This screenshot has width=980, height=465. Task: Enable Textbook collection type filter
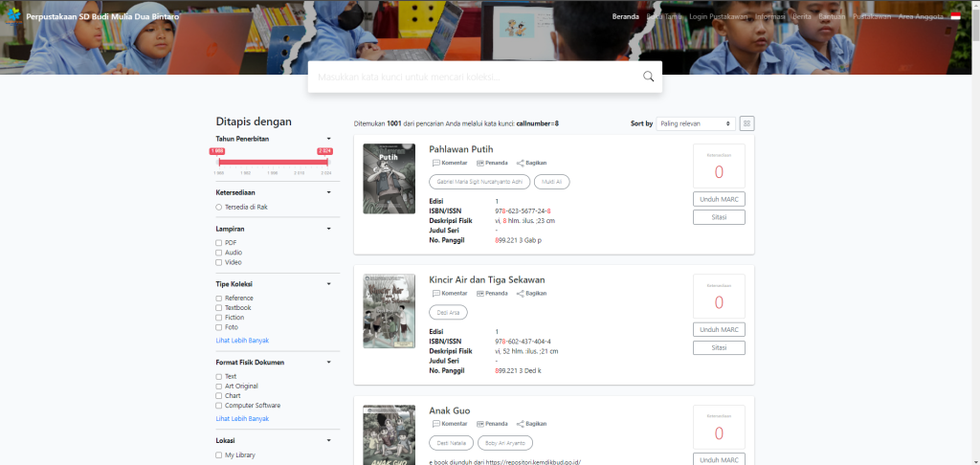219,307
